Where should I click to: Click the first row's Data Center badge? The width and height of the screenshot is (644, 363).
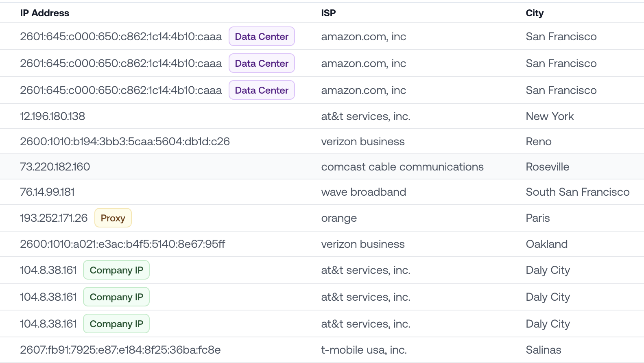click(x=262, y=37)
